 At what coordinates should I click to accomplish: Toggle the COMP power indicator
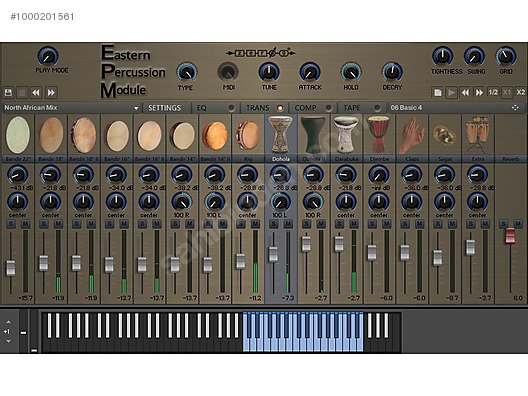click(x=328, y=108)
